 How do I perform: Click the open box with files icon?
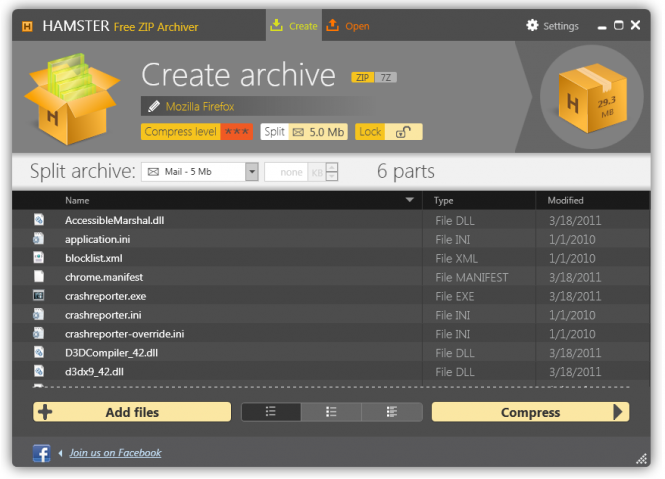(72, 99)
